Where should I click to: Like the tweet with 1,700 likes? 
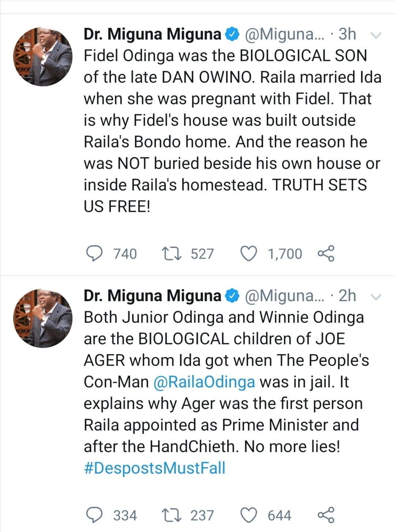[249, 254]
